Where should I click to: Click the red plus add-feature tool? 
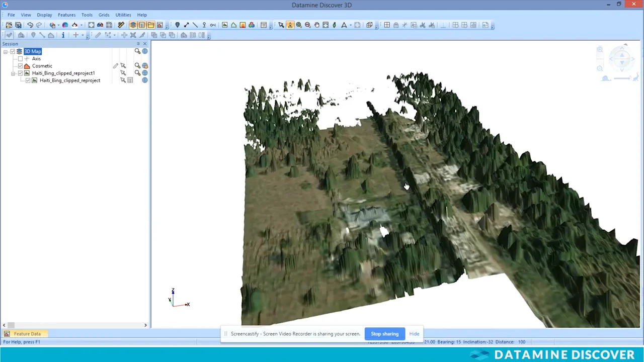pos(76,35)
